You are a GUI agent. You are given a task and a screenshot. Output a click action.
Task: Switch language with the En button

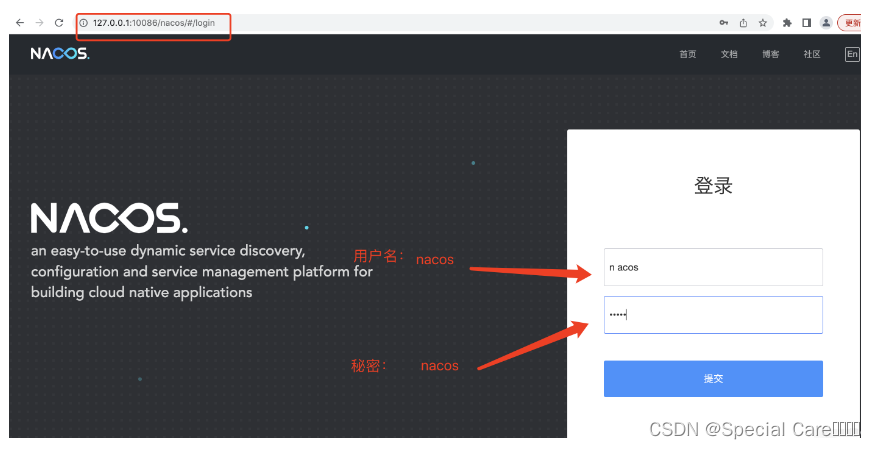(852, 54)
